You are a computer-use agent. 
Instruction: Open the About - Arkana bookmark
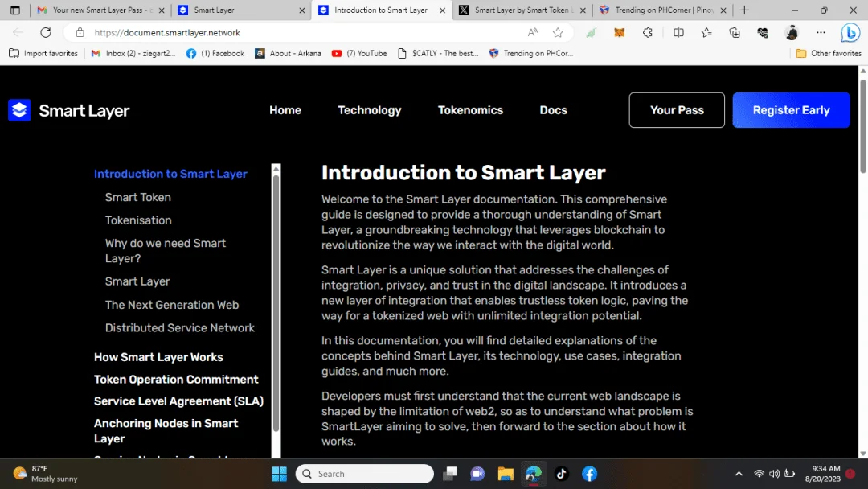coord(288,53)
